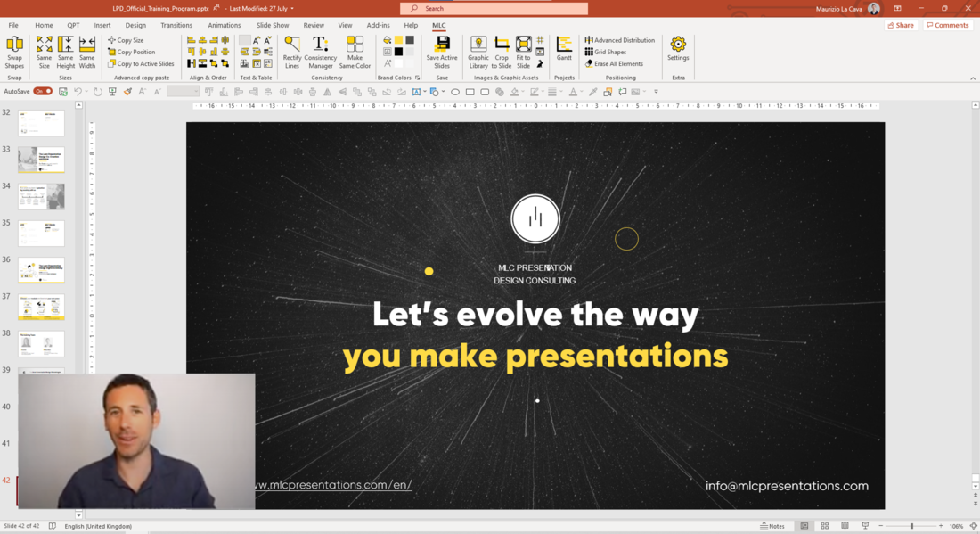Viewport: 980px width, 534px height.
Task: Click the 106% zoom level
Action: point(956,526)
